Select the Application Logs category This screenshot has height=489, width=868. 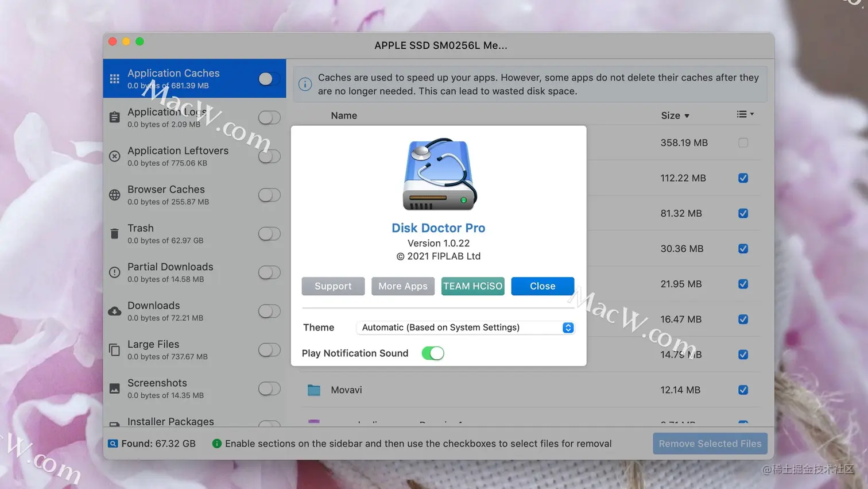tap(195, 117)
